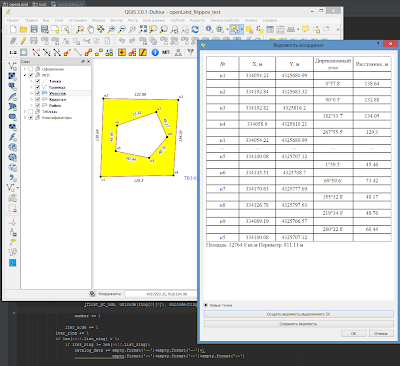Click the Создать ведомость выделенного ЗУ button
400x366 pixels.
(x=299, y=314)
